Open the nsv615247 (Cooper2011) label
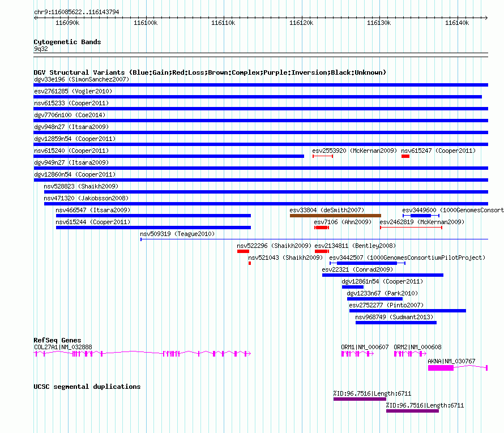The width and height of the screenshot is (504, 433). pyautogui.click(x=438, y=151)
